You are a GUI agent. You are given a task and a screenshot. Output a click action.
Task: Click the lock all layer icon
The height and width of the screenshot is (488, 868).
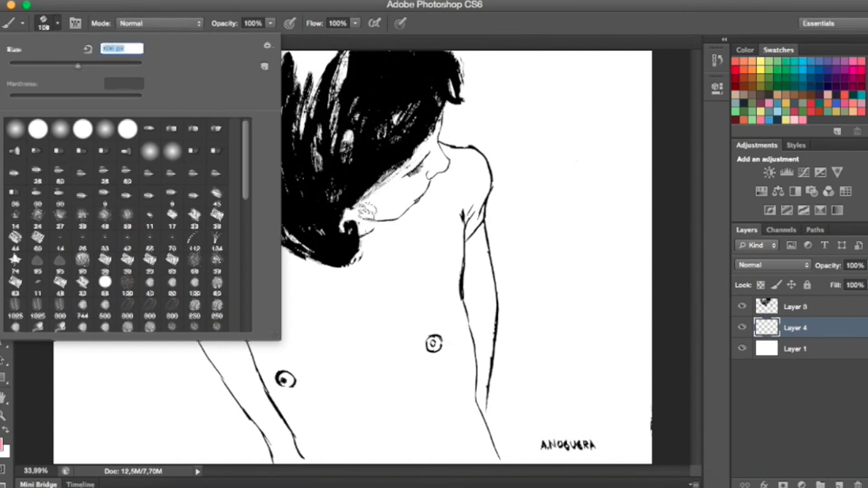point(807,285)
